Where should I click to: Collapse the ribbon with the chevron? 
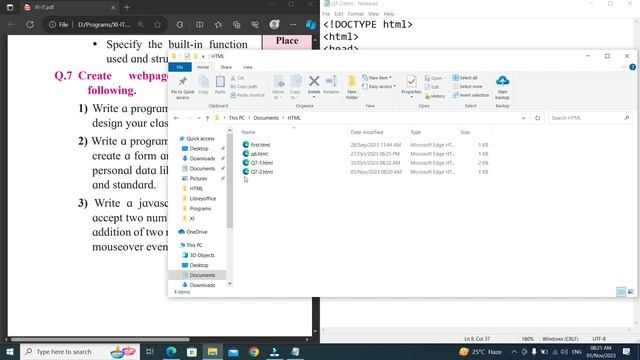[x=624, y=67]
